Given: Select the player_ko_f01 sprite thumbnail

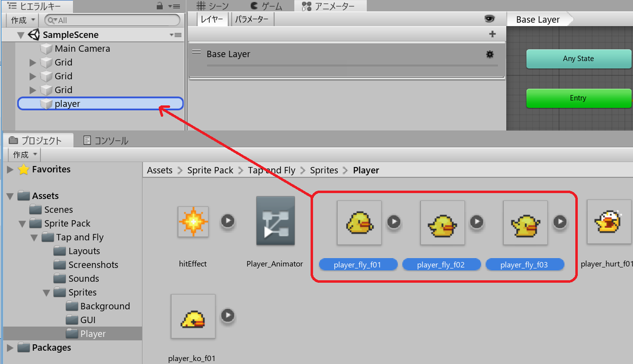Looking at the screenshot, I should click(193, 316).
